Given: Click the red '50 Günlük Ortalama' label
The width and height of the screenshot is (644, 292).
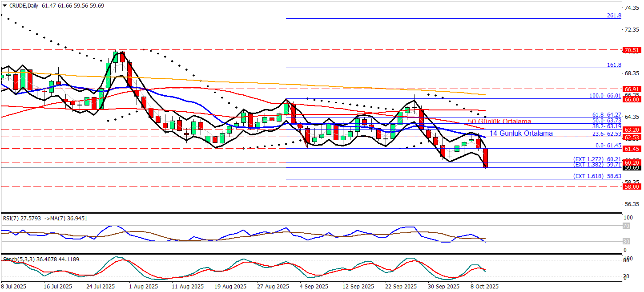Looking at the screenshot, I should [x=499, y=122].
